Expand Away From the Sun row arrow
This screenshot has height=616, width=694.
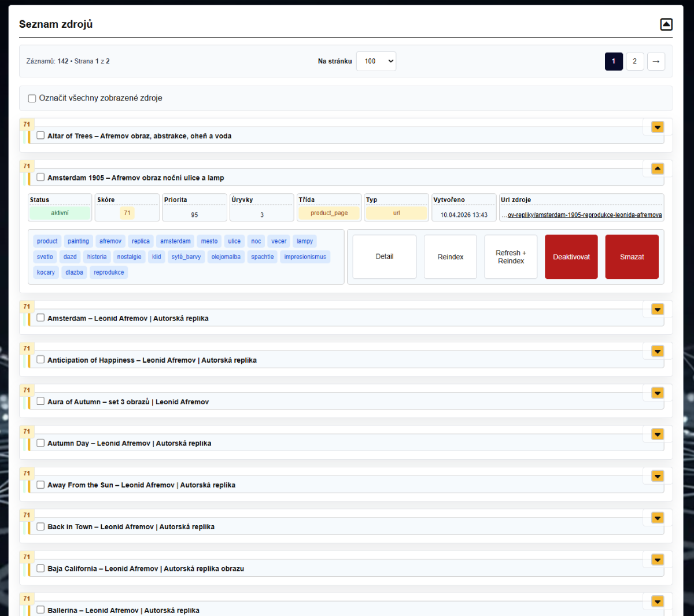tap(658, 476)
